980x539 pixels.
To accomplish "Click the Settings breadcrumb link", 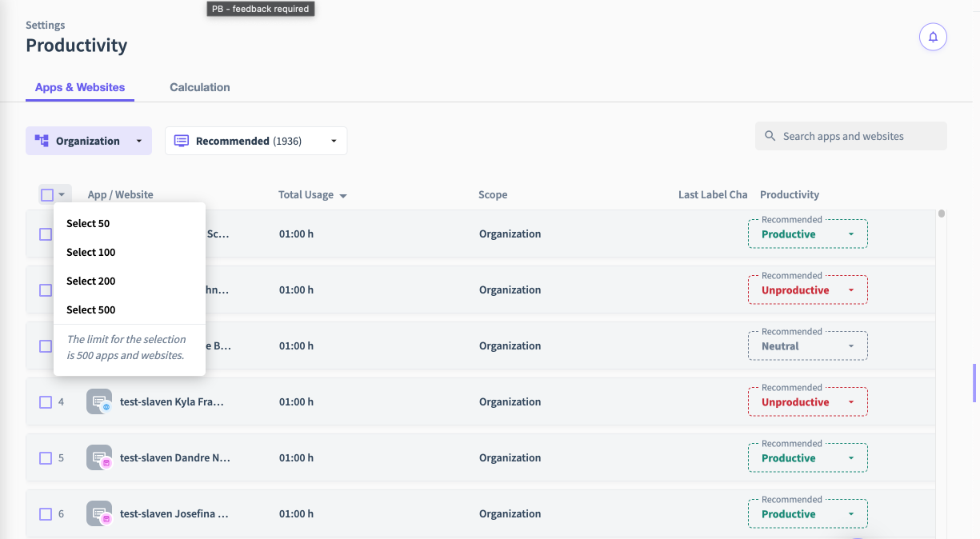I will 45,25.
